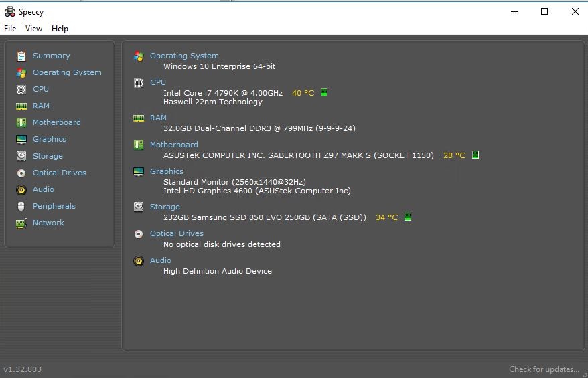Open the RAM heading link in summary
Screen dimensions: 588x378
tap(158, 118)
